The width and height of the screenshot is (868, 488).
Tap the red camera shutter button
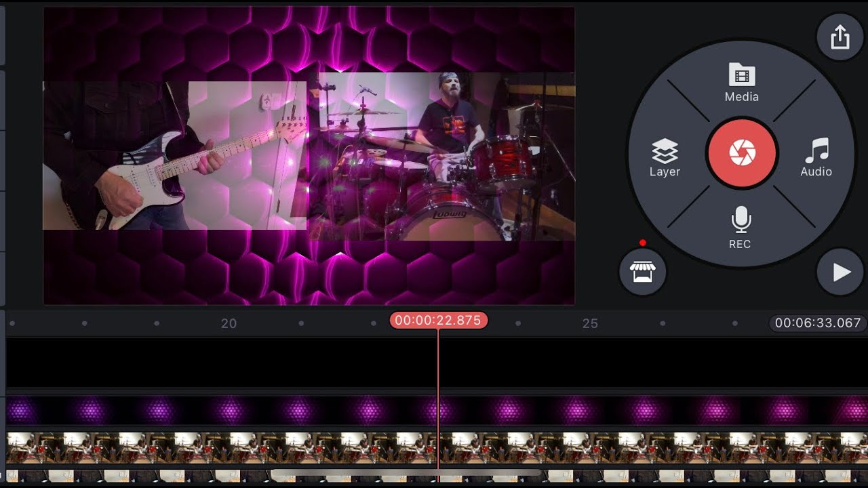click(x=742, y=154)
